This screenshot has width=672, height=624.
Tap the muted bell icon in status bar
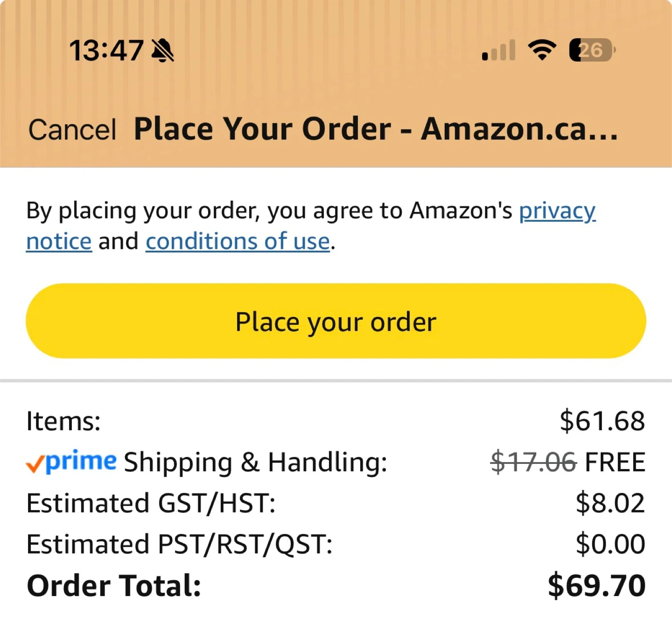[163, 50]
